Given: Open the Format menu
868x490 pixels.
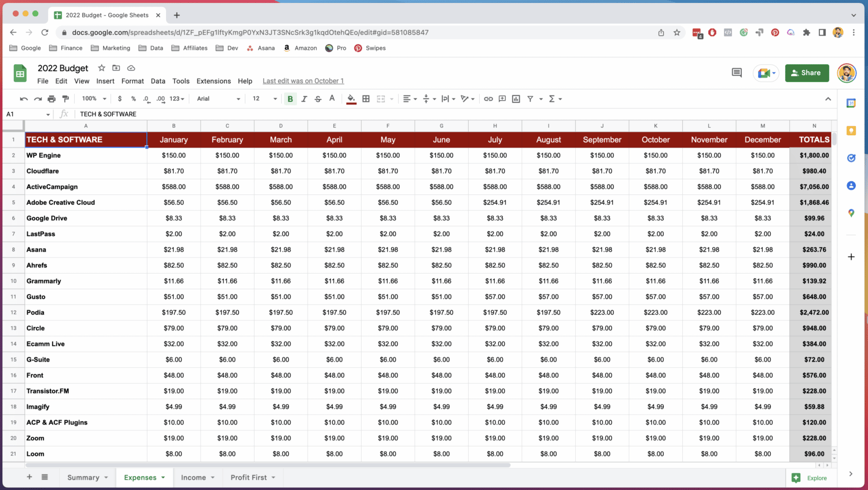Looking at the screenshot, I should (133, 81).
